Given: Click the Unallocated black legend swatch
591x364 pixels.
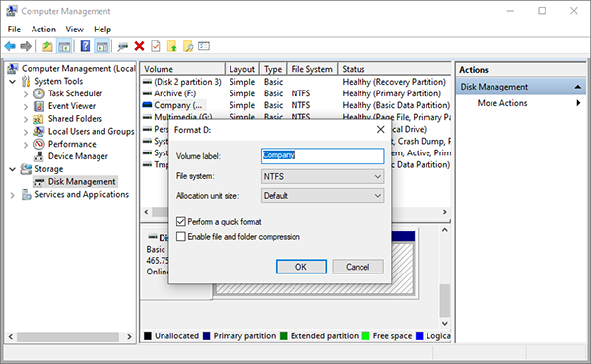Looking at the screenshot, I should click(x=148, y=335).
